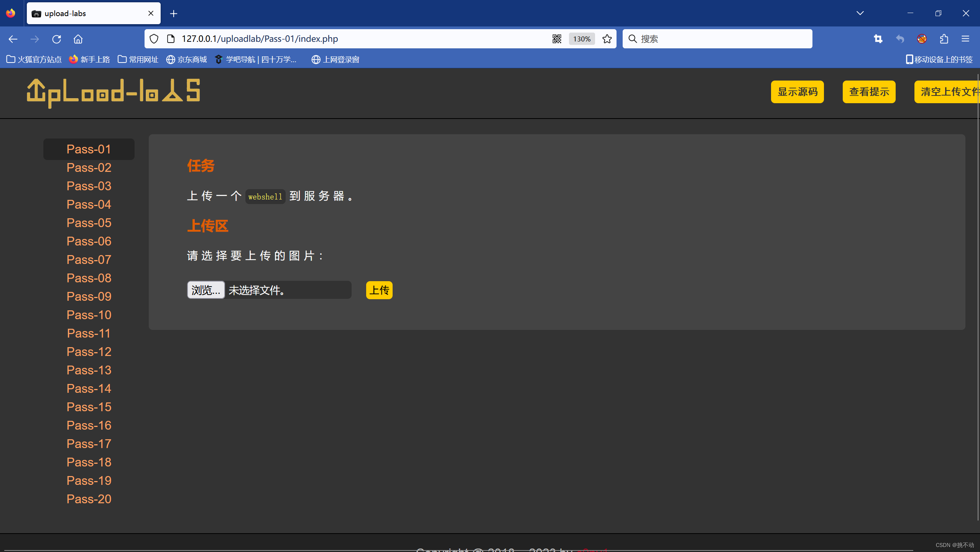The height and width of the screenshot is (552, 980).
Task: Open Pass-09 level
Action: [89, 297]
